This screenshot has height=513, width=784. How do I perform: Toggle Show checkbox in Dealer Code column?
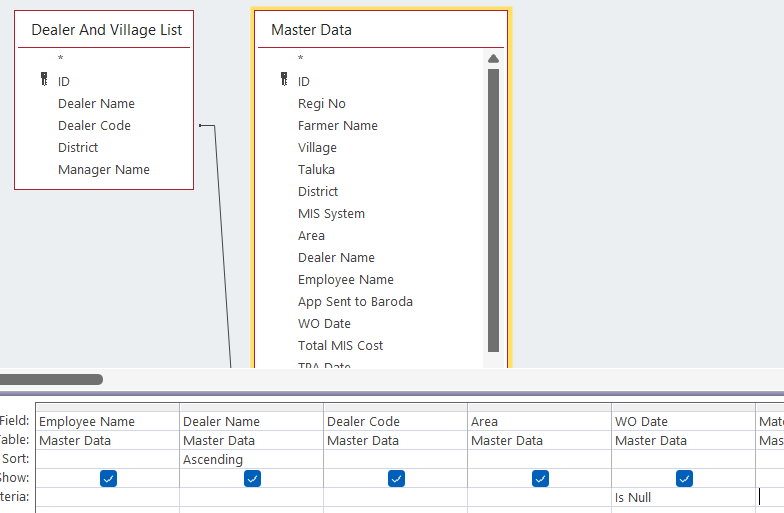pos(396,479)
